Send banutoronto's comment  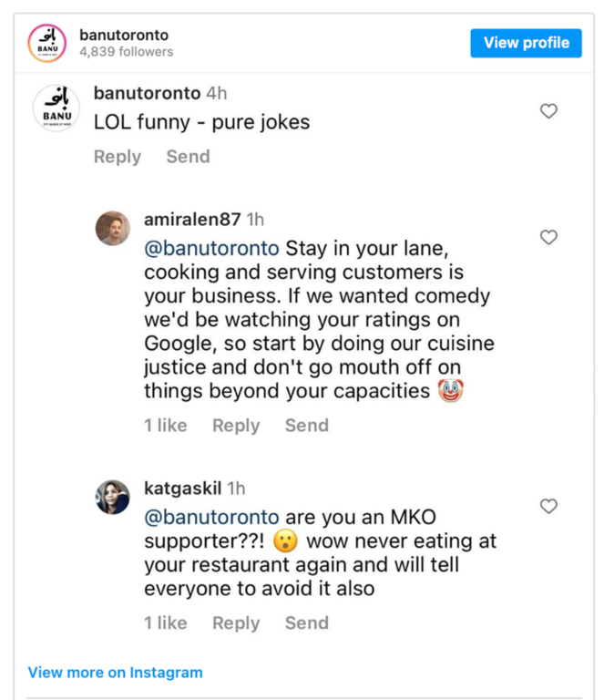pos(188,157)
